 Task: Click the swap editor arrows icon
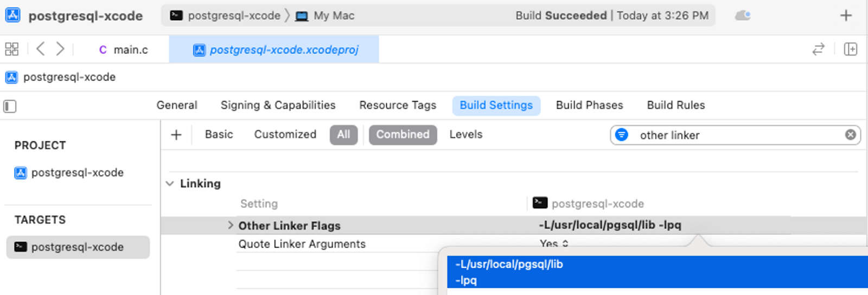(x=819, y=49)
